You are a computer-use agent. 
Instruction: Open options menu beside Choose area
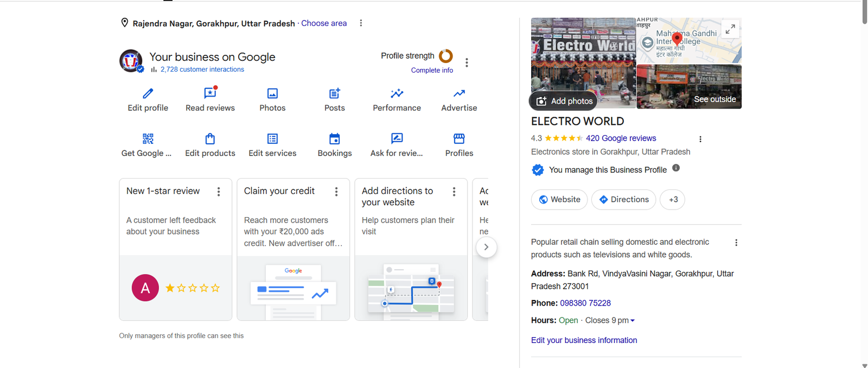click(361, 23)
